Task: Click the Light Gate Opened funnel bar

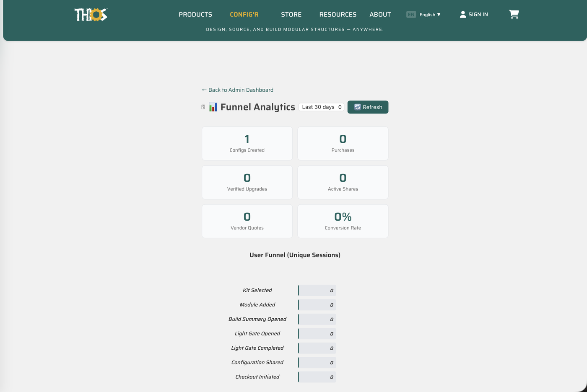Action: click(x=317, y=334)
